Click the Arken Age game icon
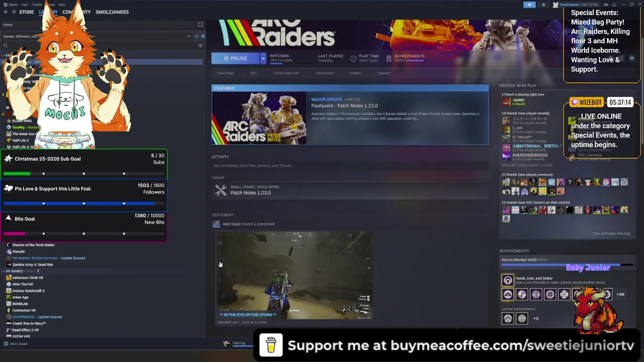The image size is (644, 362). point(9,297)
